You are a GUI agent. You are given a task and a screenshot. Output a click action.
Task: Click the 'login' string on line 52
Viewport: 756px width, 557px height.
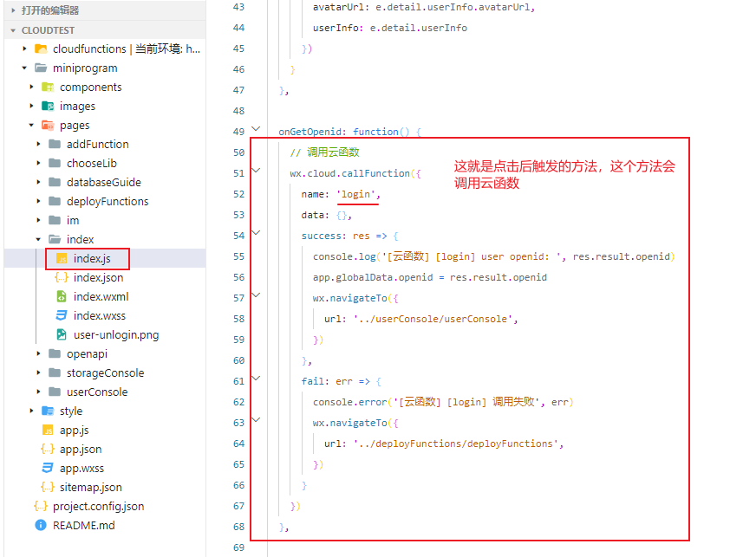coord(355,194)
